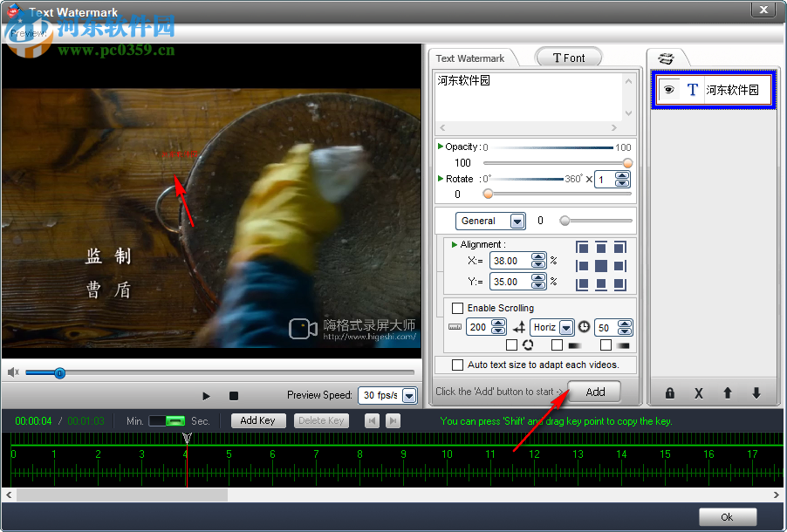787x532 pixels.
Task: Click the Add button to start
Action: 594,392
